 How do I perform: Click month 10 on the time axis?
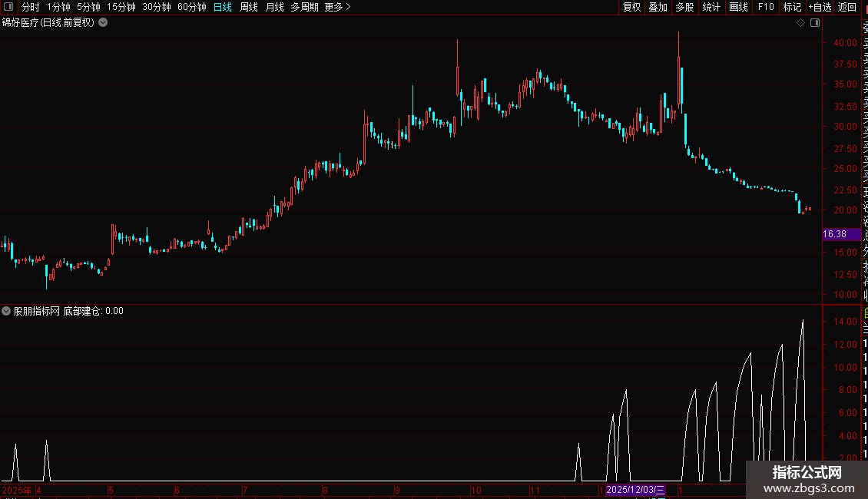476,490
